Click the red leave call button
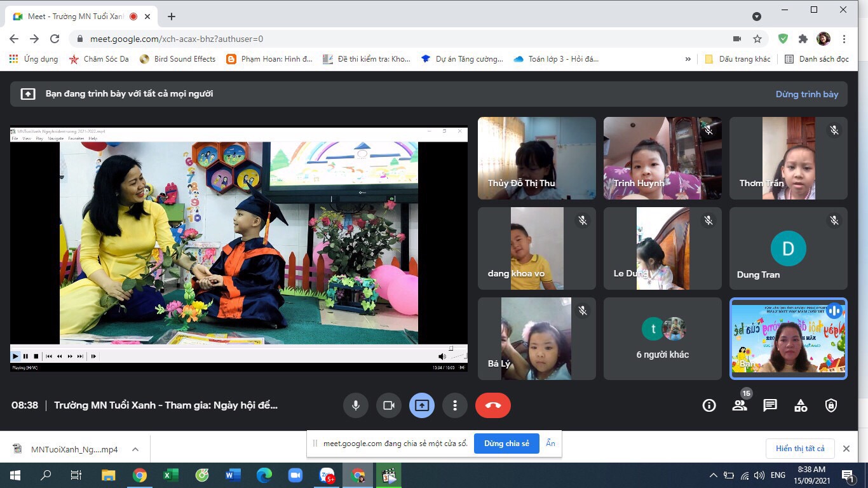This screenshot has height=488, width=868. [x=493, y=405]
